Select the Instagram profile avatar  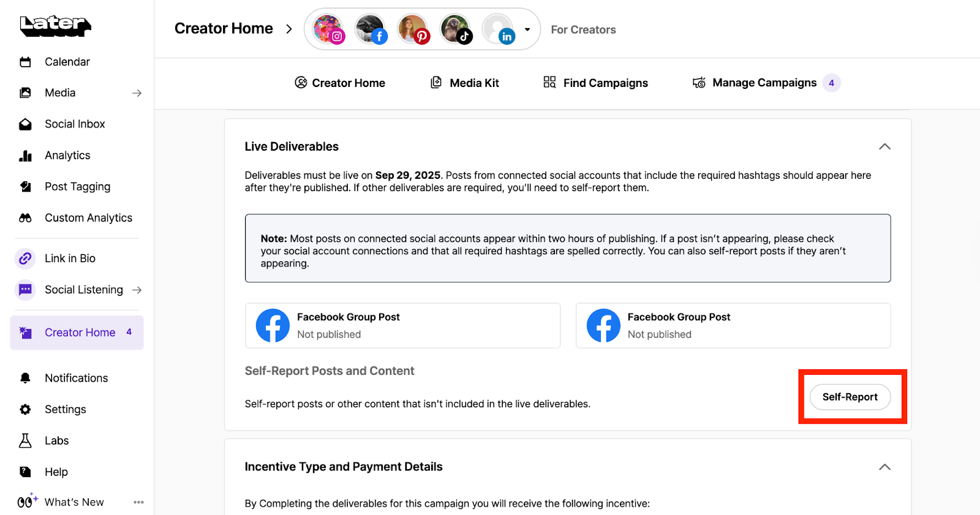[328, 29]
